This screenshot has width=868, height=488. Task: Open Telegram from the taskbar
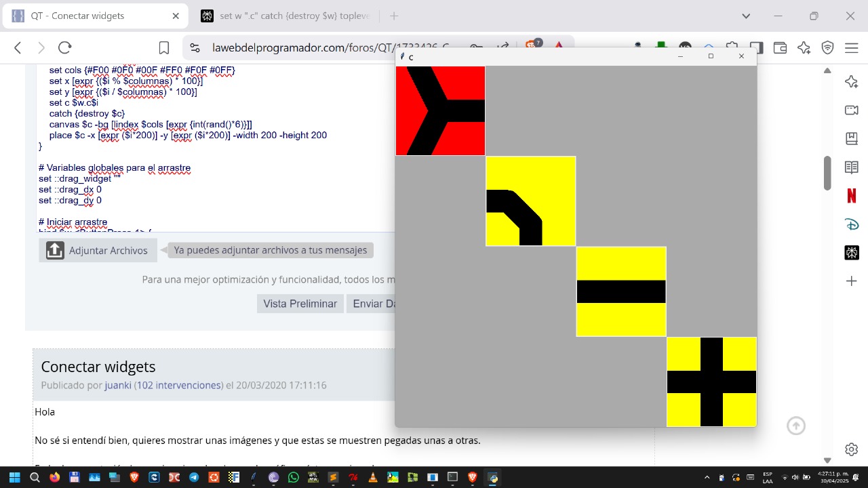194,477
